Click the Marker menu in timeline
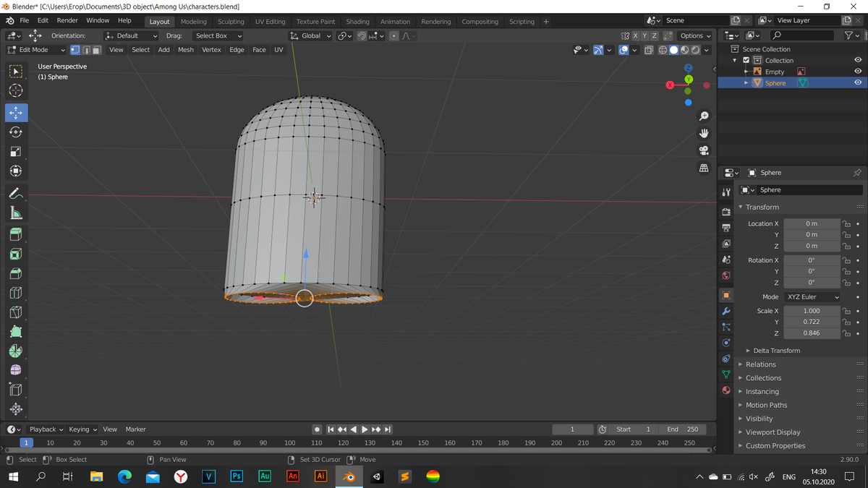The height and width of the screenshot is (488, 868). point(135,429)
